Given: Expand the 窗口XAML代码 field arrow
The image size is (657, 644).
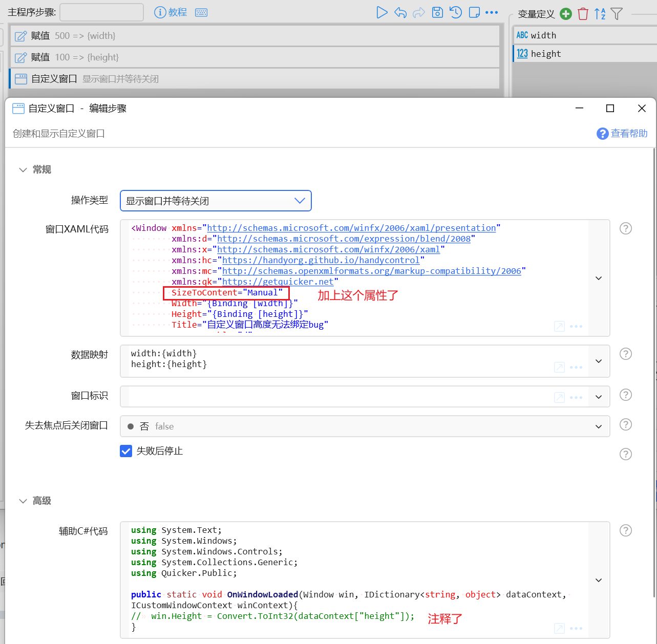Looking at the screenshot, I should pos(599,278).
